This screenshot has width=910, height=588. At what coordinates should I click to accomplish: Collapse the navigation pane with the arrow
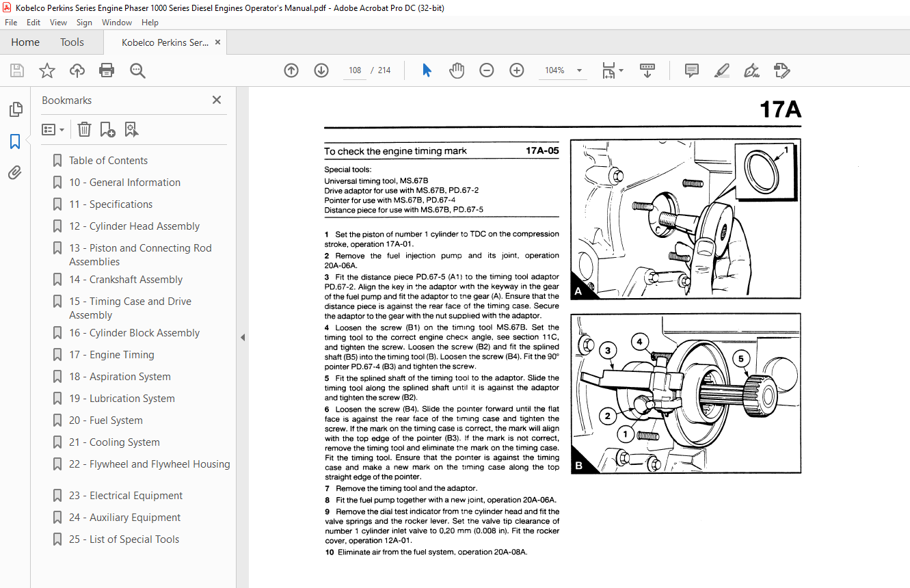pyautogui.click(x=242, y=338)
